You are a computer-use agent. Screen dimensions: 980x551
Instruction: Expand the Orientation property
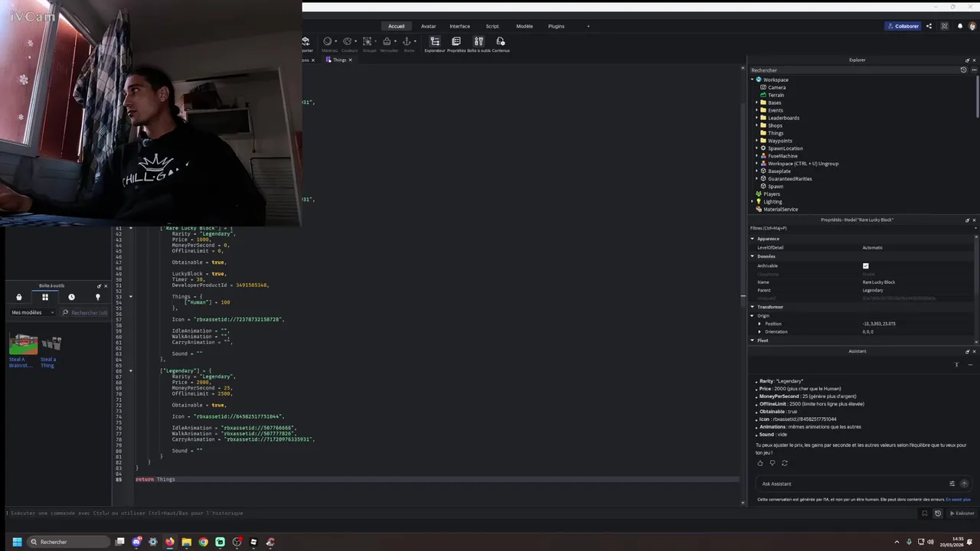(759, 331)
